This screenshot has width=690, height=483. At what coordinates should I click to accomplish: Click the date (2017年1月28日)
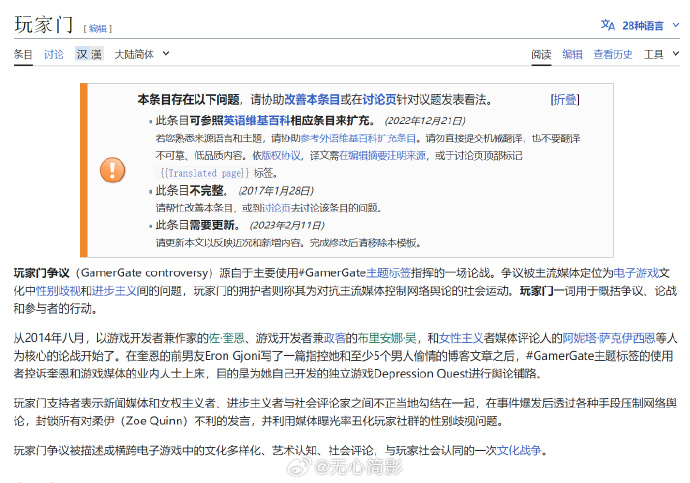(x=276, y=191)
